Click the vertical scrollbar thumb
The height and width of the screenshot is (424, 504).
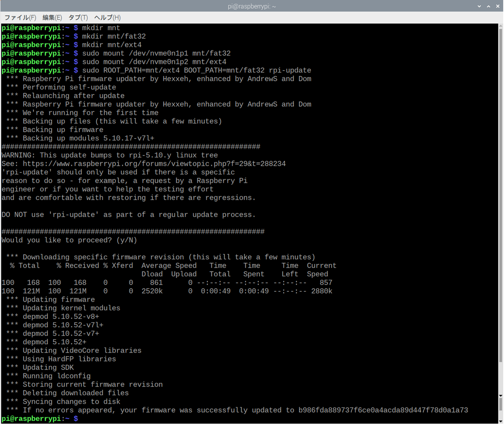[x=500, y=197]
